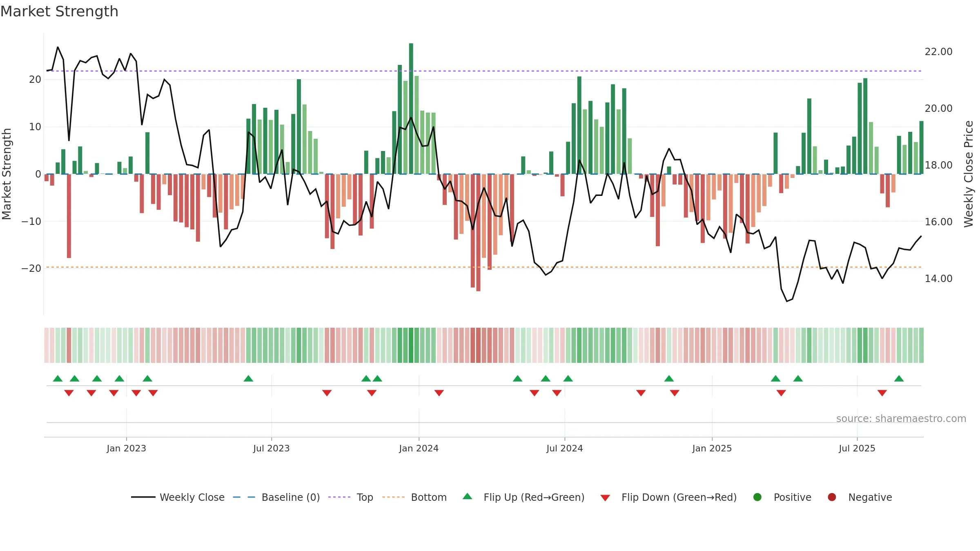980x551 pixels.
Task: Click the Jul 2025 axis label
Action: [x=857, y=448]
